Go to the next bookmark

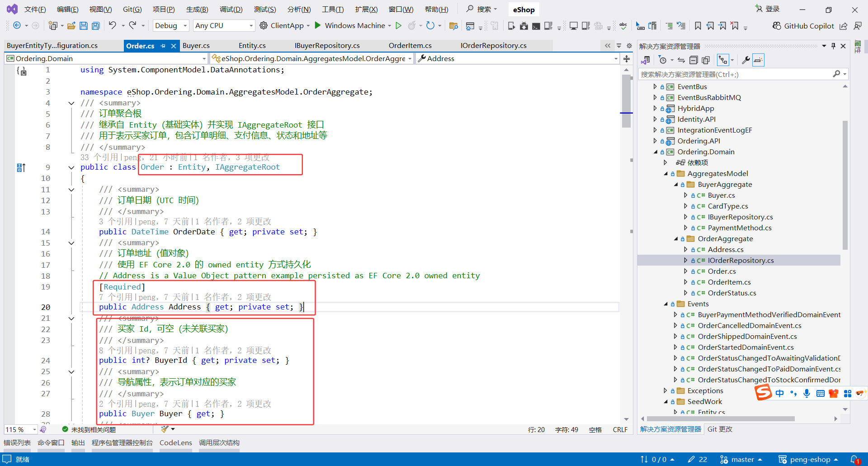(722, 26)
